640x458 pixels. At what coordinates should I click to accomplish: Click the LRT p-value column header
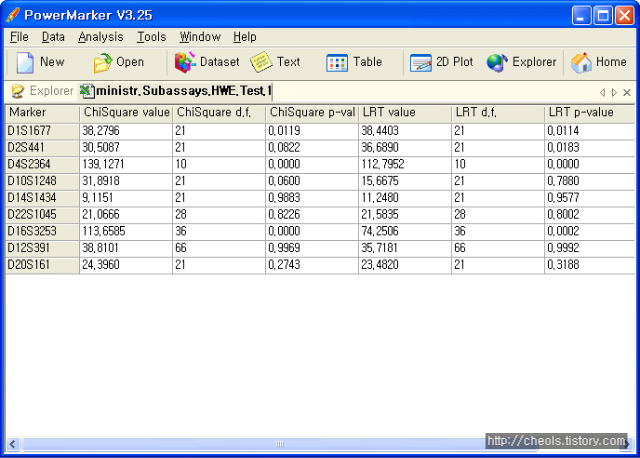(x=590, y=113)
